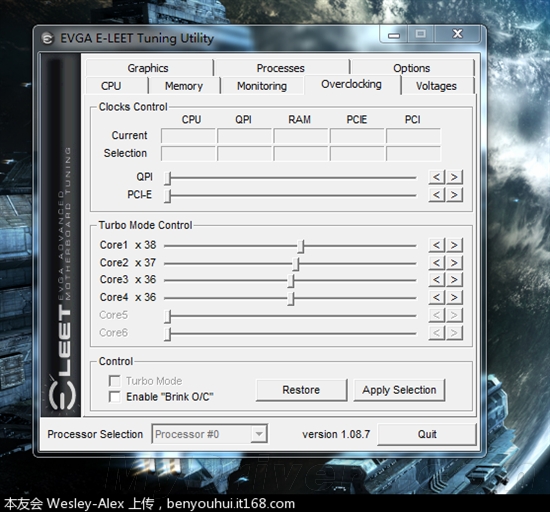Raise the Core3 multiplier with right arrow
Viewport: 550px width, 512px height.
454,279
